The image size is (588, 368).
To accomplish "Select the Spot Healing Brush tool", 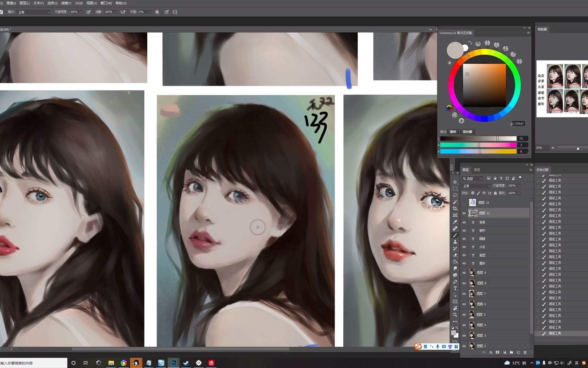I will pyautogui.click(x=455, y=229).
